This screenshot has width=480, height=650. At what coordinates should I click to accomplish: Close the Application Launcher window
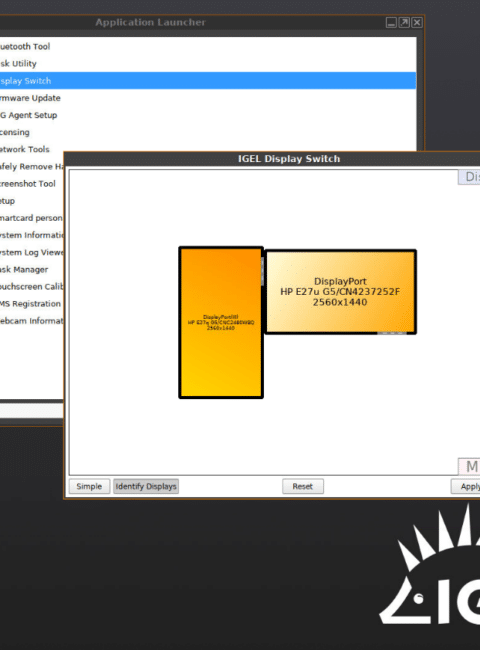click(x=417, y=22)
